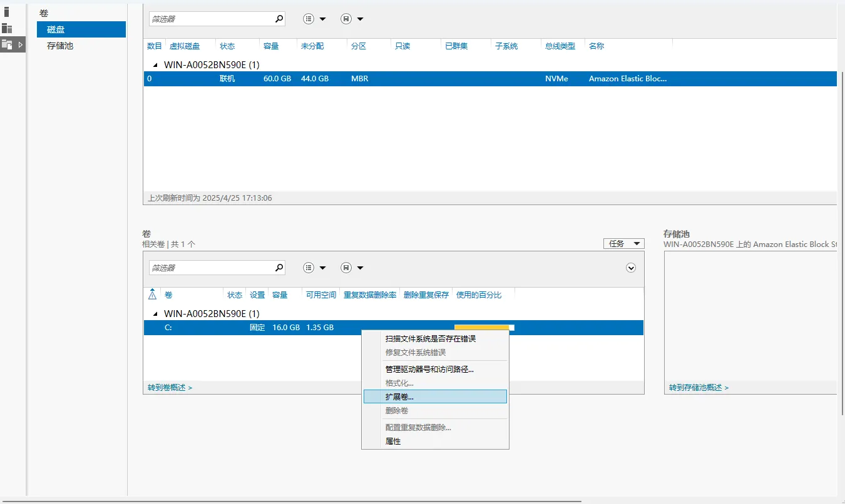Viewport: 845px width, 504px height.
Task: Expand the volumes panel round chevron button
Action: [631, 268]
